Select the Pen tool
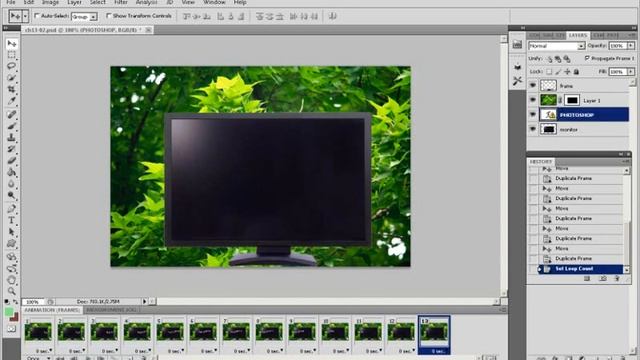 tap(11, 209)
